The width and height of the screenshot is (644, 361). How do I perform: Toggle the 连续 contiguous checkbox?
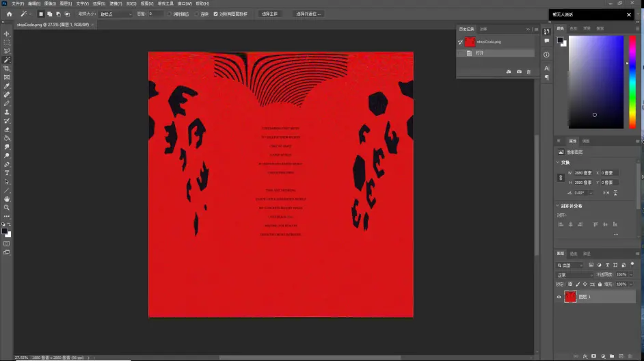[197, 14]
